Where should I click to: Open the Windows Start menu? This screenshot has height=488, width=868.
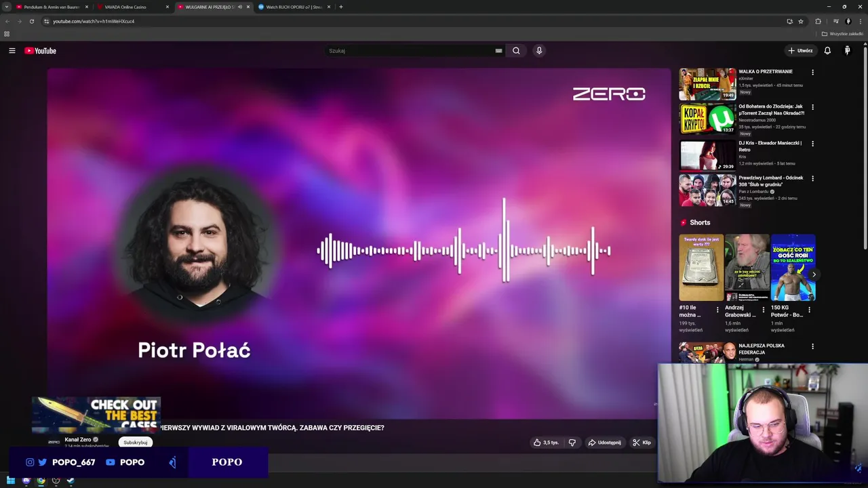point(11,481)
